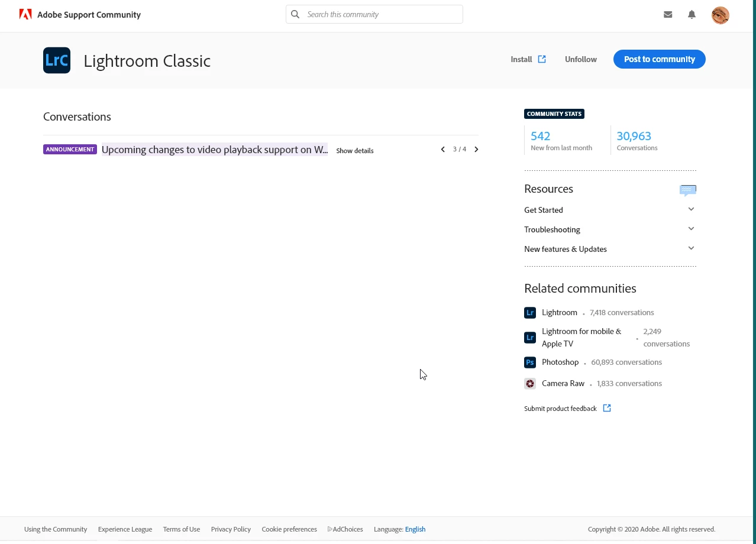Click Submit product feedback link
756x544 pixels.
click(560, 409)
